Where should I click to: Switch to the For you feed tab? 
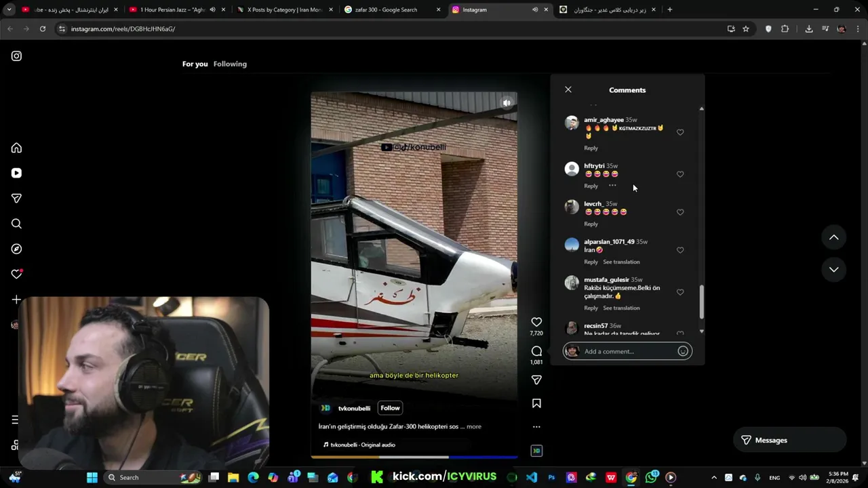click(x=195, y=64)
